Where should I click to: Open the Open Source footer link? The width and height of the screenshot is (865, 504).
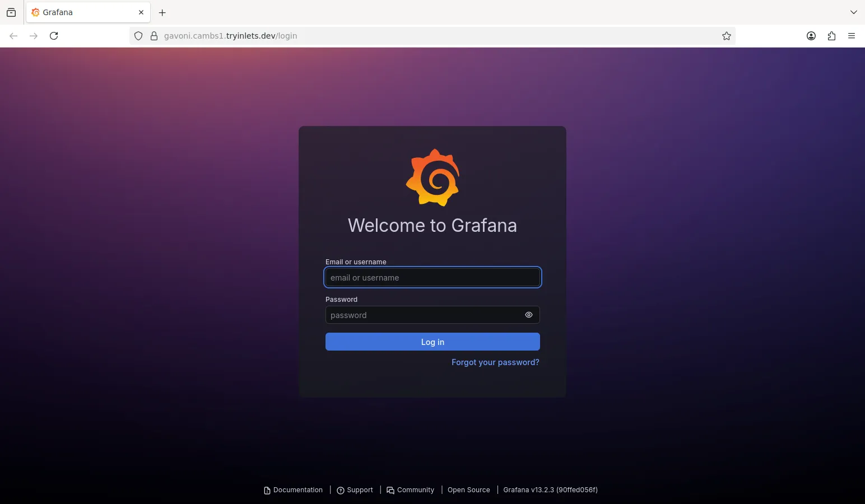(x=469, y=490)
